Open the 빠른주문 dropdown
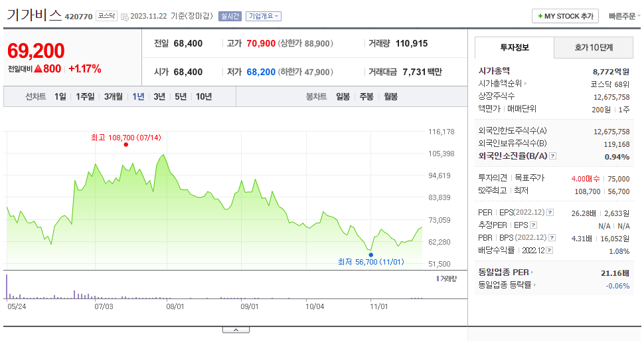This screenshot has width=644, height=341. click(624, 16)
